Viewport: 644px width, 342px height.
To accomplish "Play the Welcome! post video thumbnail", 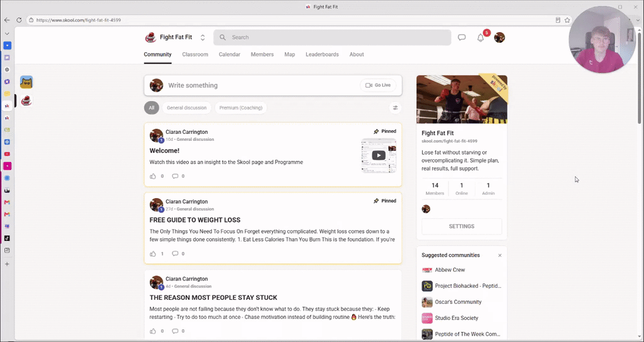I will click(379, 156).
